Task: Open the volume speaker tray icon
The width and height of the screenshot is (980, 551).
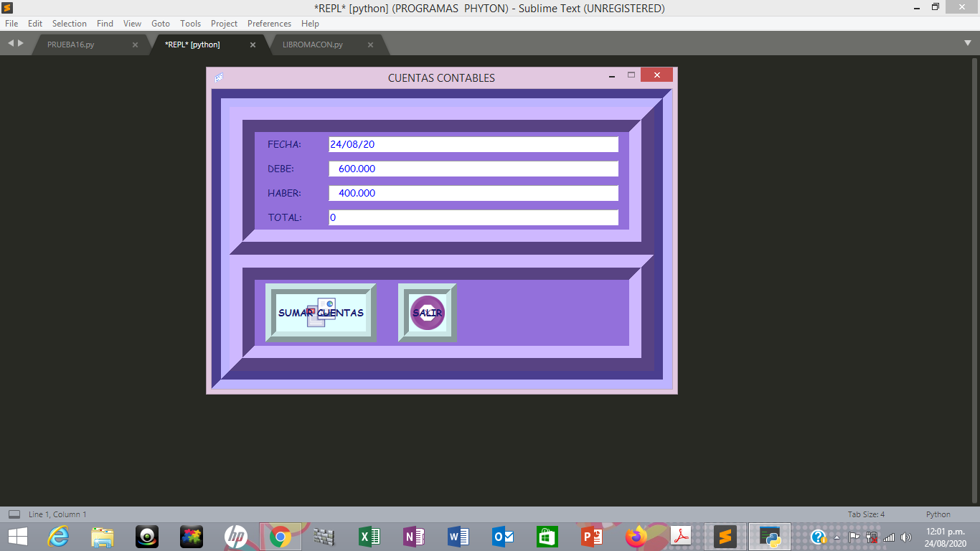Action: (x=906, y=537)
